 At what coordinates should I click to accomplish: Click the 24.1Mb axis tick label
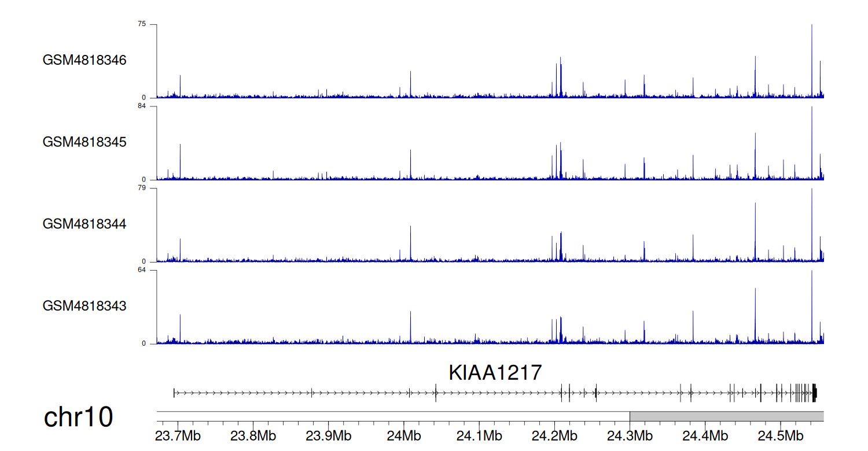coord(479,435)
